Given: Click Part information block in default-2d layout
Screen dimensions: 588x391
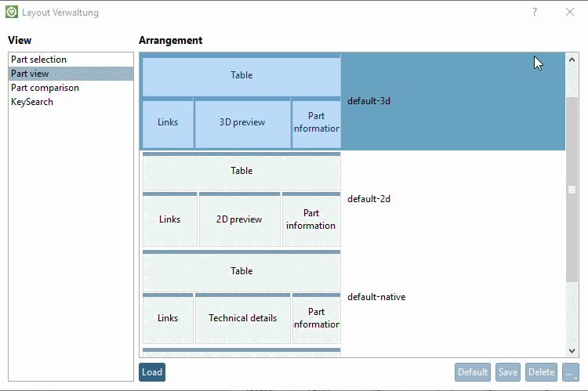Looking at the screenshot, I should tap(311, 219).
